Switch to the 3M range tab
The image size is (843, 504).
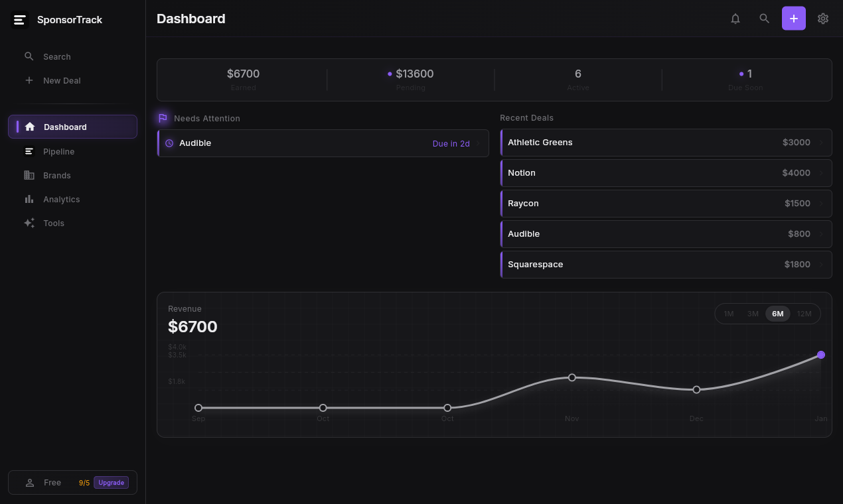tap(753, 314)
